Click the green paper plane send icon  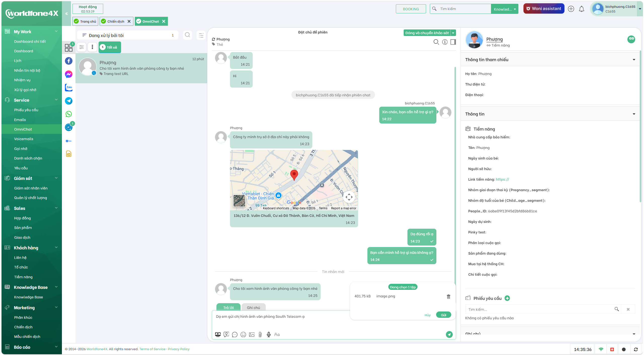click(x=449, y=334)
